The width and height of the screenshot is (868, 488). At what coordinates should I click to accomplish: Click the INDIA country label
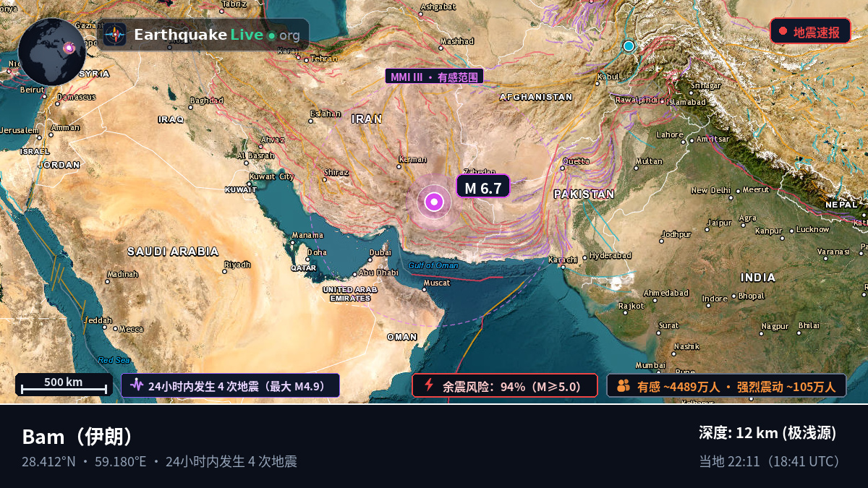pos(758,278)
